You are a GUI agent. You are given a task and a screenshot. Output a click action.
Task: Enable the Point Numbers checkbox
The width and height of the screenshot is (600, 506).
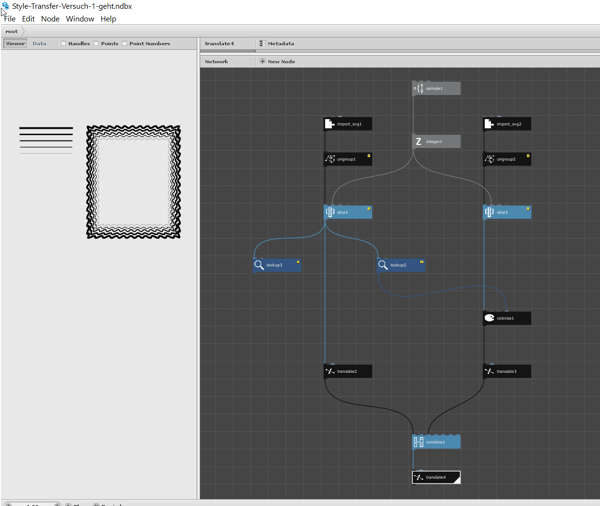click(x=125, y=44)
